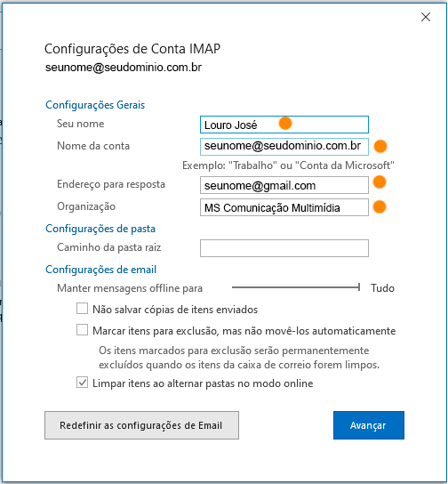Enable Não salvar cópias de itens enviados
The height and width of the screenshot is (484, 448).
point(82,309)
